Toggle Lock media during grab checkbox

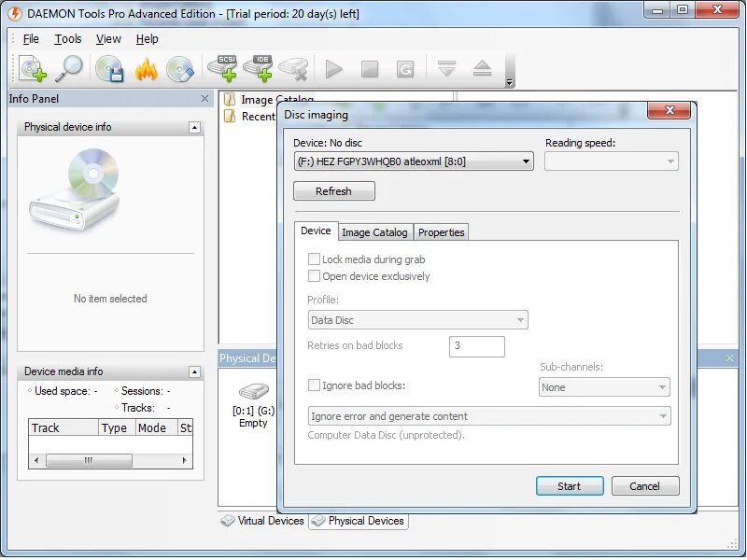coord(314,259)
